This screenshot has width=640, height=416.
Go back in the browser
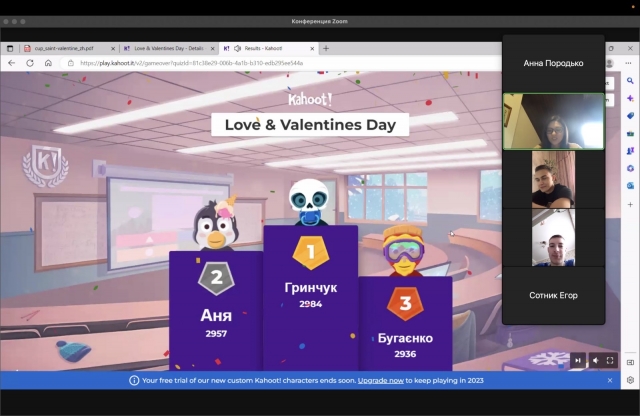[x=11, y=63]
